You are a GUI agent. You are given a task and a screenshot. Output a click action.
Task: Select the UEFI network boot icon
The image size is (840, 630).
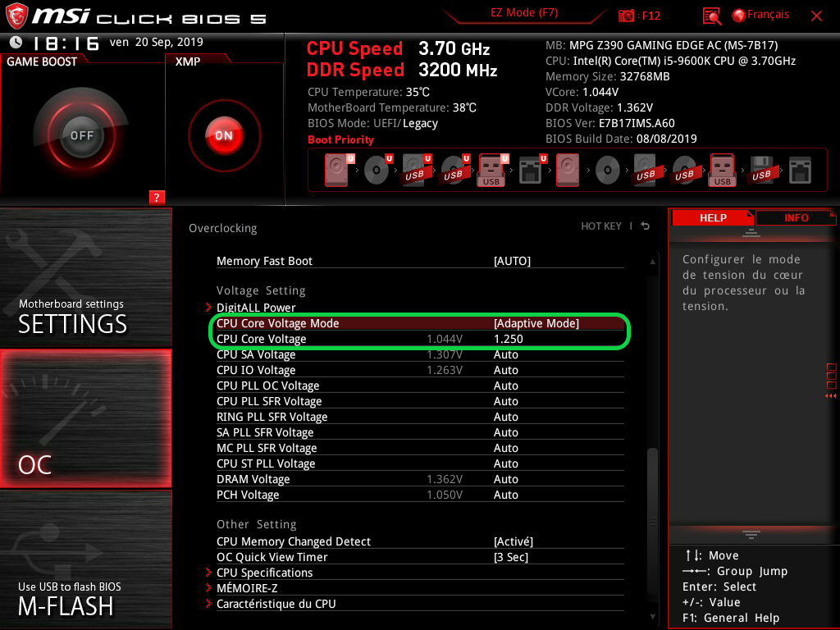(532, 171)
